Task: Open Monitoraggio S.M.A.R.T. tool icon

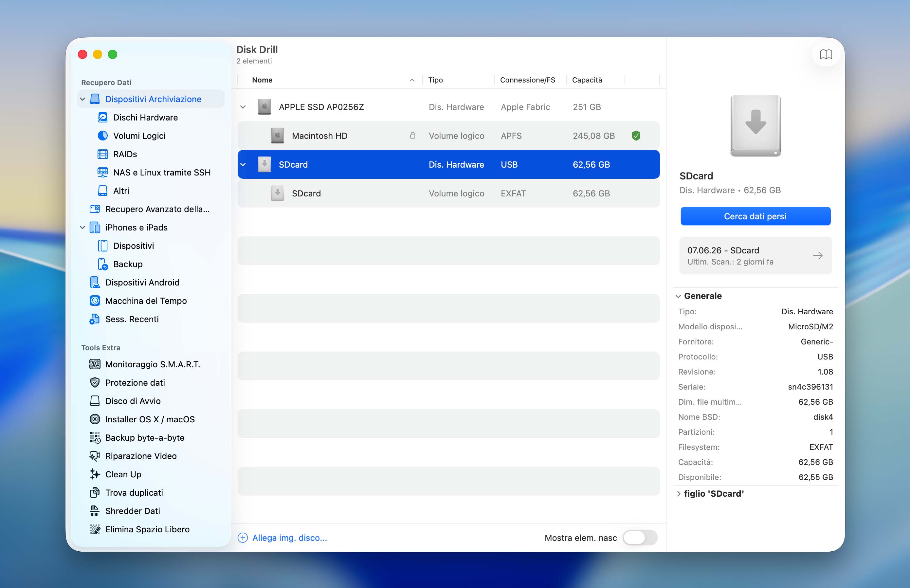Action: point(95,364)
